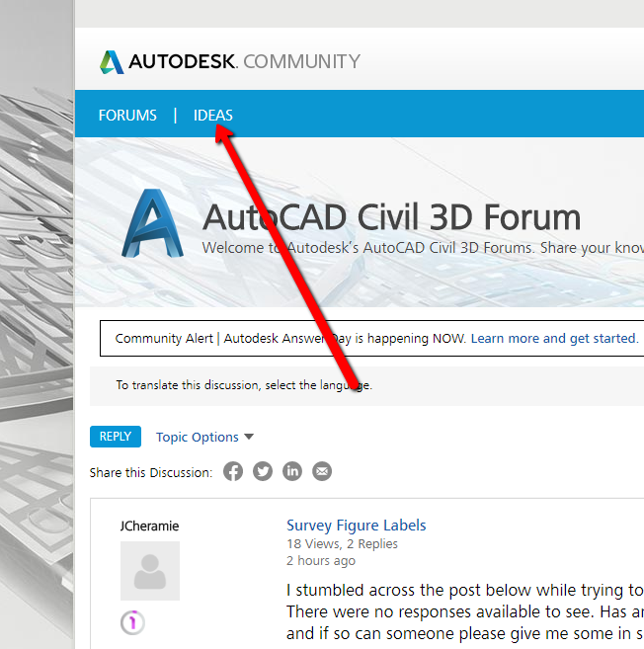This screenshot has width=644, height=649.
Task: Open the AutoCAD Civil 3D Forum heading
Action: [391, 217]
